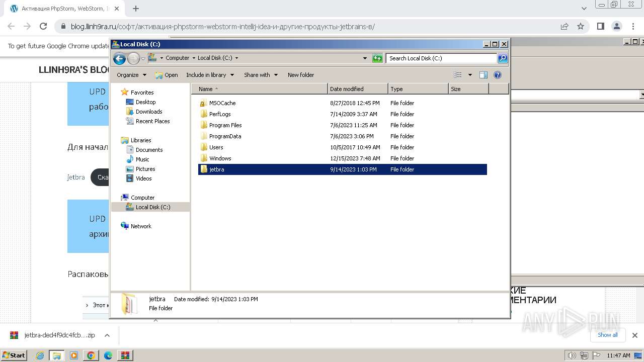This screenshot has width=644, height=362.
Task: Select the MSOCache folder icon
Action: [203, 103]
